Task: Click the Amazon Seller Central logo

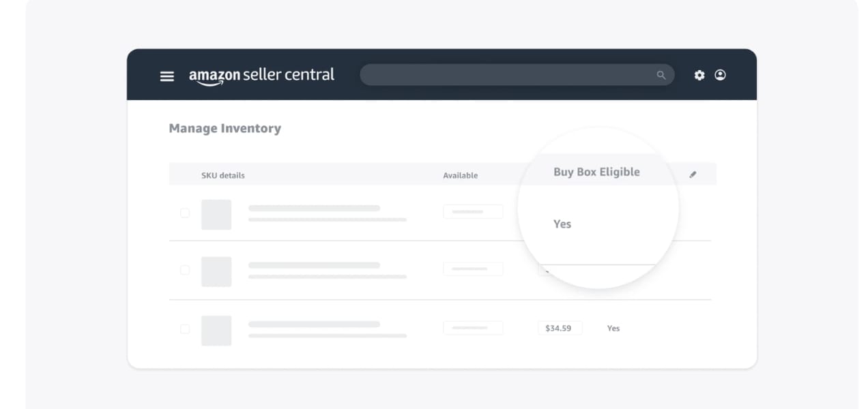Action: [x=261, y=76]
